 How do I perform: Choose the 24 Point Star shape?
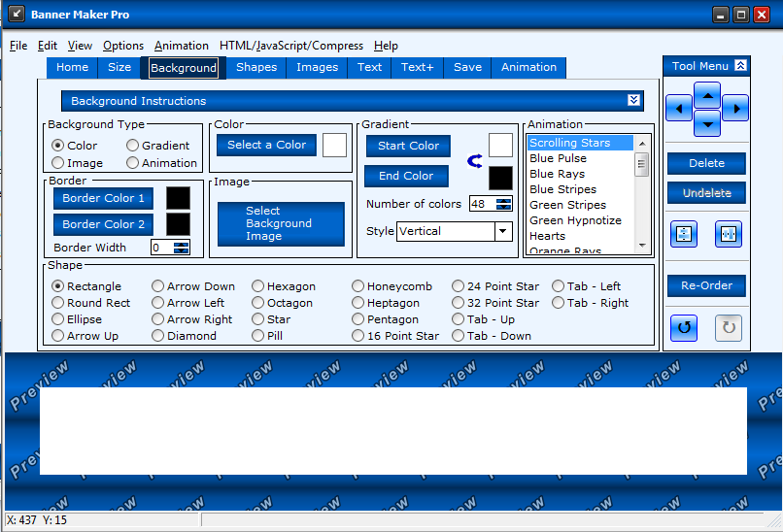tap(495, 286)
